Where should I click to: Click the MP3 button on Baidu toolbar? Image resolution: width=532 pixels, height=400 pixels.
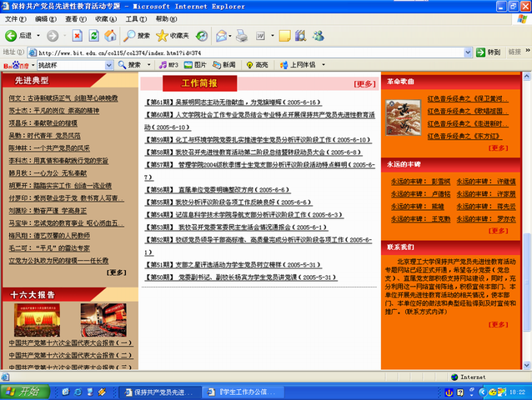pyautogui.click(x=168, y=65)
